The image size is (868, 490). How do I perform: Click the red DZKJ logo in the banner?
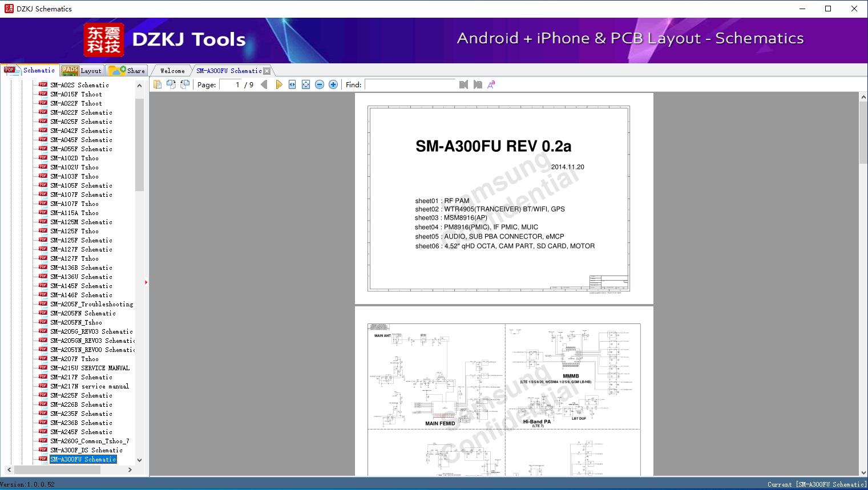[104, 40]
